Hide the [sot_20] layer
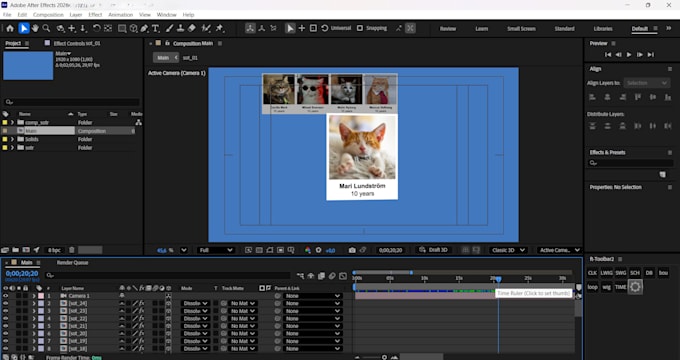 5,334
